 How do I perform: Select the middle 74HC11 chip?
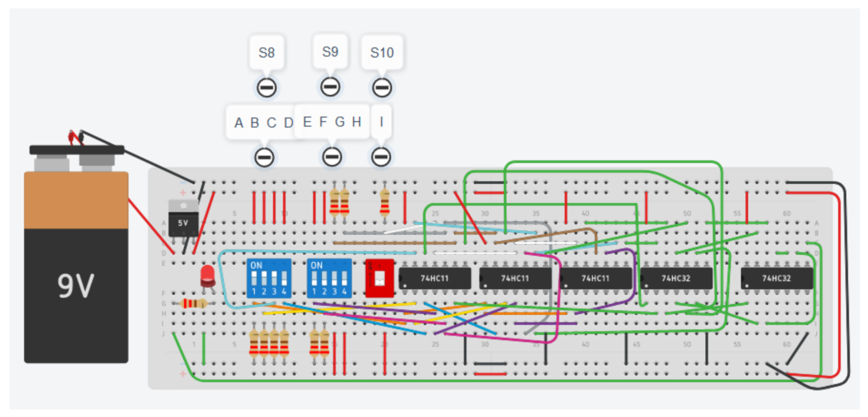click(515, 278)
